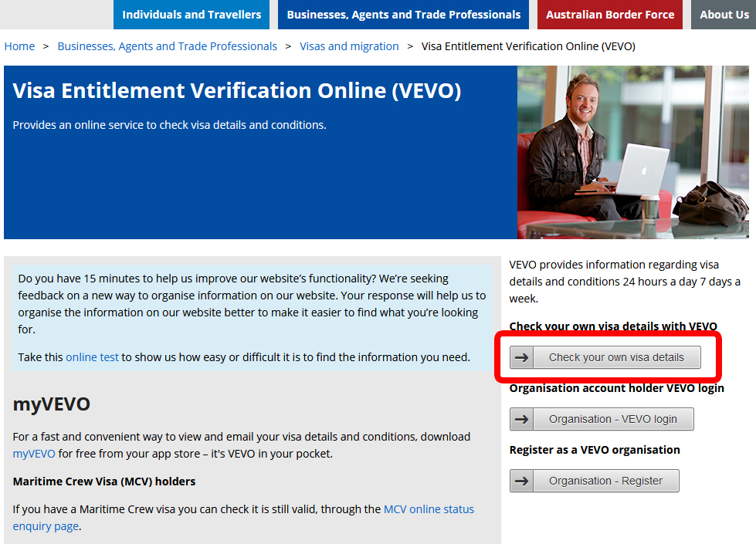The height and width of the screenshot is (544, 756).
Task: Open the Individuals and Travellers tab
Action: point(192,15)
